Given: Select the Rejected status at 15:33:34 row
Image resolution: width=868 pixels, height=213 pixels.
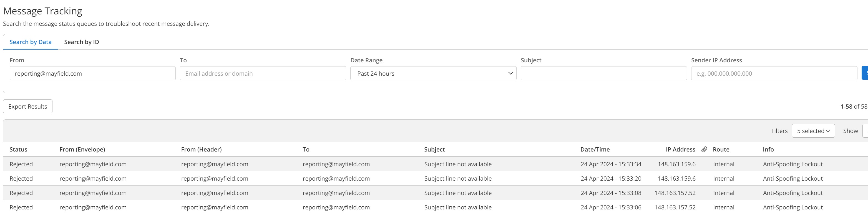Looking at the screenshot, I should click(21, 164).
